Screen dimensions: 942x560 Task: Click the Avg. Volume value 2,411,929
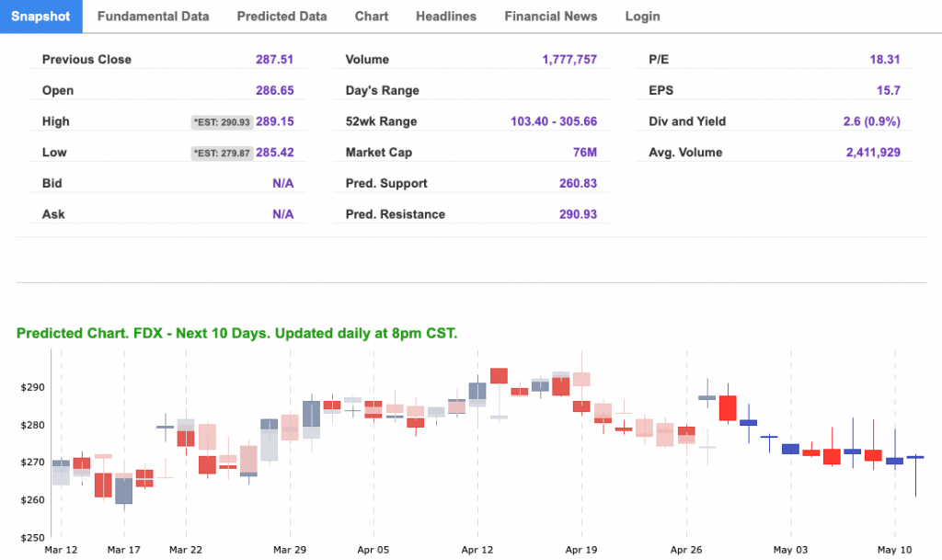point(872,153)
